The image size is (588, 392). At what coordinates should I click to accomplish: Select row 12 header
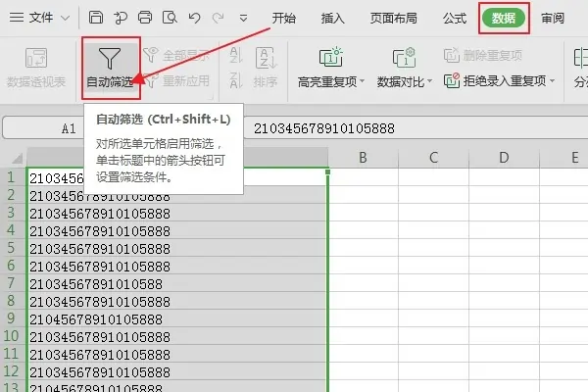tap(13, 371)
